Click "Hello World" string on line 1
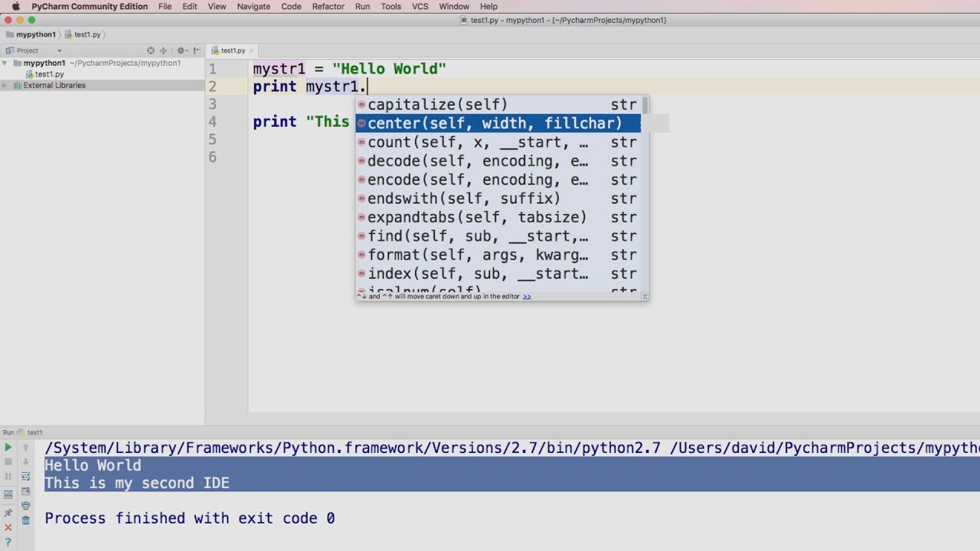Screen dimensions: 980x551 point(389,69)
